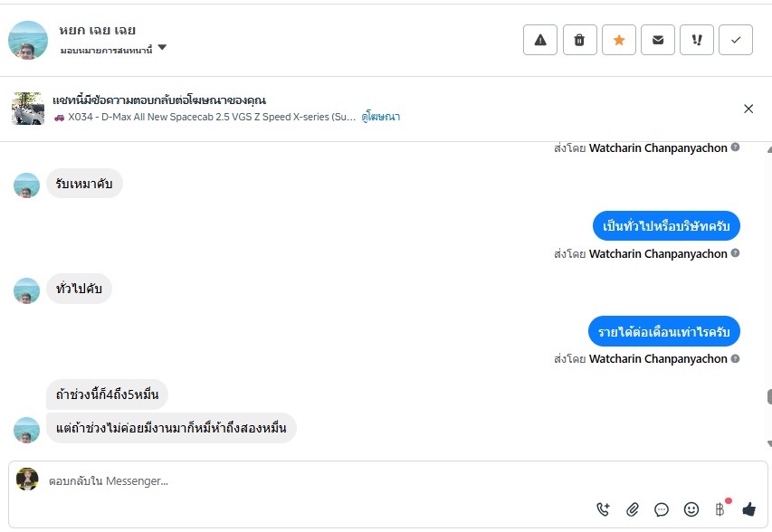Open the ดูโฆษณา ad link
The image size is (772, 532).
pyautogui.click(x=380, y=117)
